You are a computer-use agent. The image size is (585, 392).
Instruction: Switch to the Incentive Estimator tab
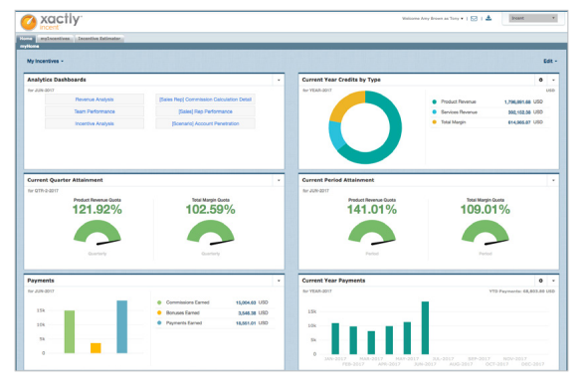click(99, 39)
